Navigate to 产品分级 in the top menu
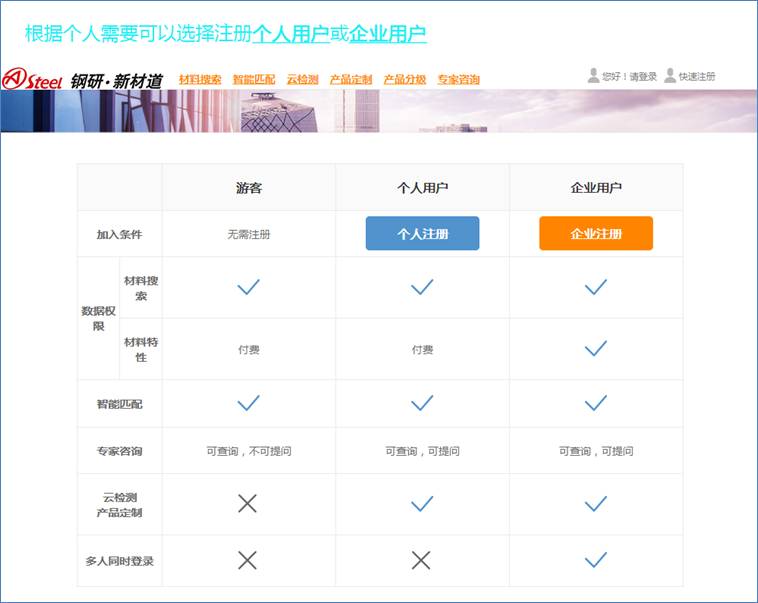758x603 pixels. [405, 79]
